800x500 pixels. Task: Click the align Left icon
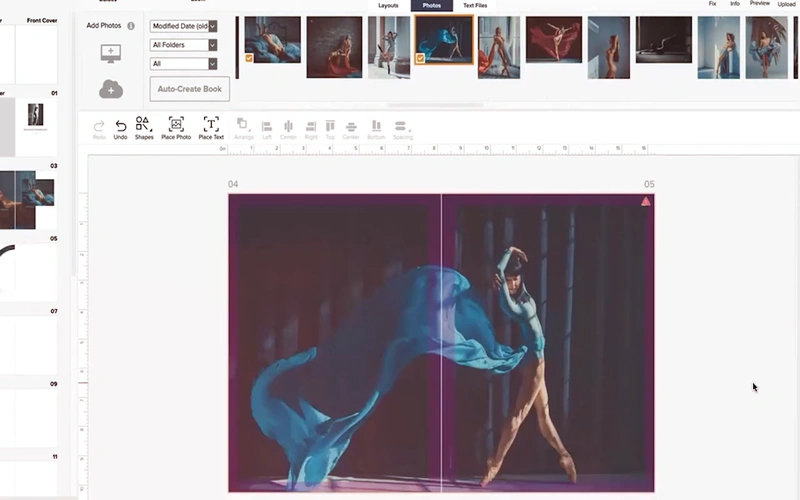tap(266, 126)
